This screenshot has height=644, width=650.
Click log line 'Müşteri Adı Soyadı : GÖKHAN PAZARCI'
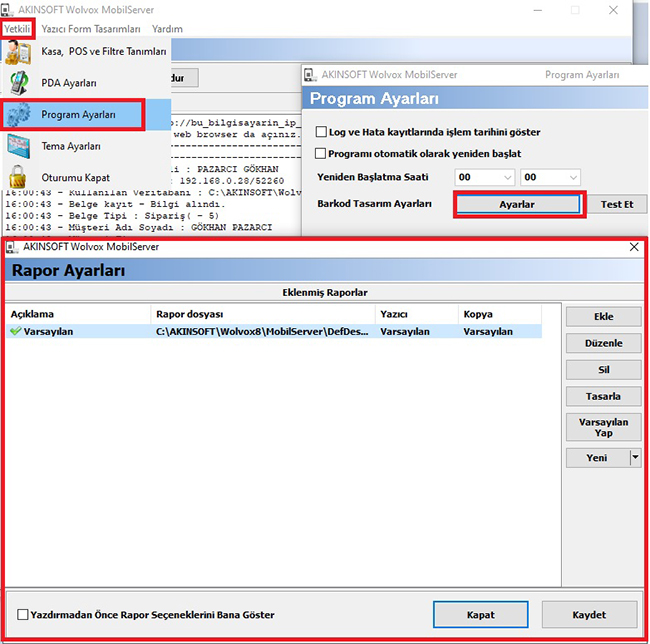(138, 227)
